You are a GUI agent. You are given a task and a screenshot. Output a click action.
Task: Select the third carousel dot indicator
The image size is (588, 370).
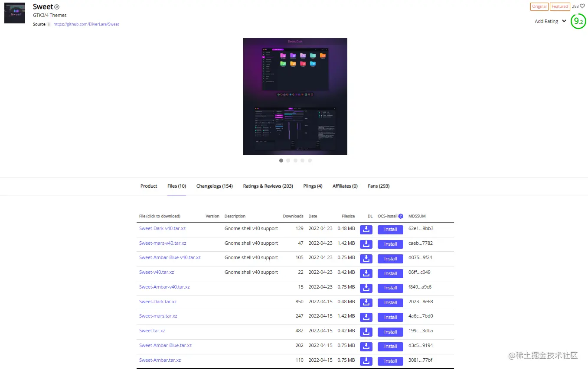pyautogui.click(x=295, y=160)
